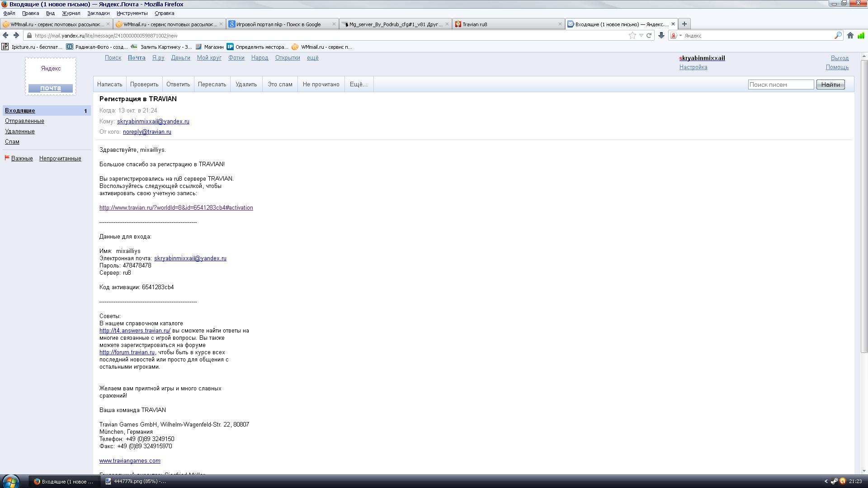
Task: Click the browser Forward arrow
Action: pos(16,35)
